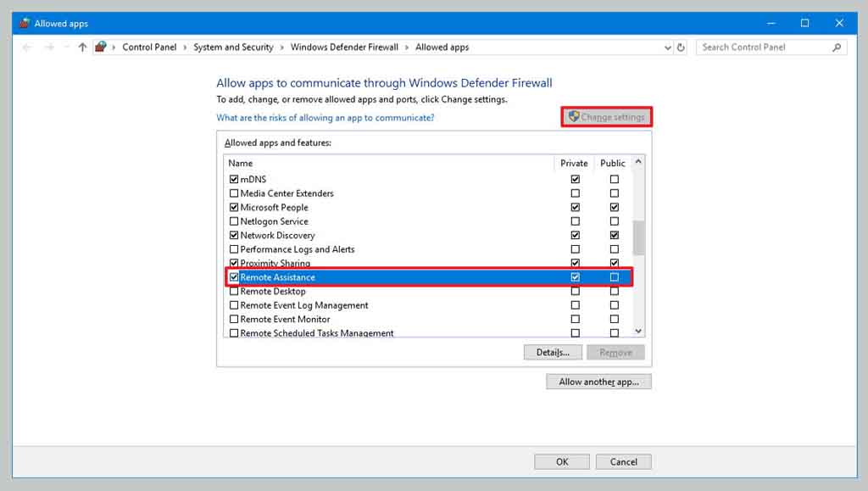Click the firewall icon in the address bar
Image resolution: width=868 pixels, height=491 pixels.
click(x=100, y=47)
